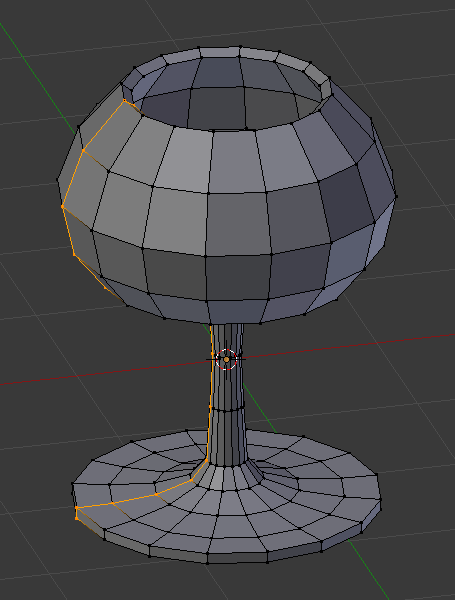
Task: Select the rim face at the cup's back center
Action: click(x=220, y=52)
